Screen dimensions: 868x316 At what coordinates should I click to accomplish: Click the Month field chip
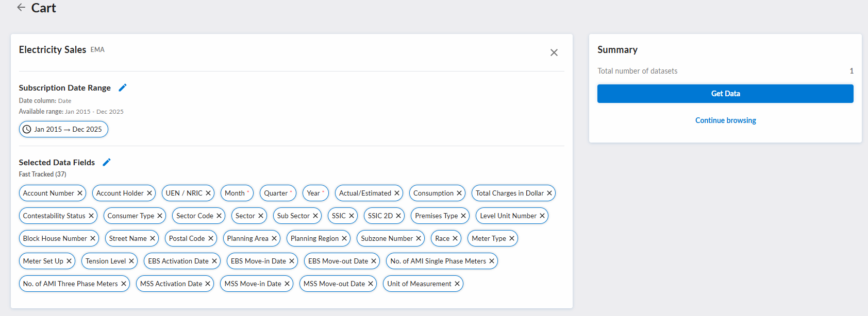coord(237,193)
